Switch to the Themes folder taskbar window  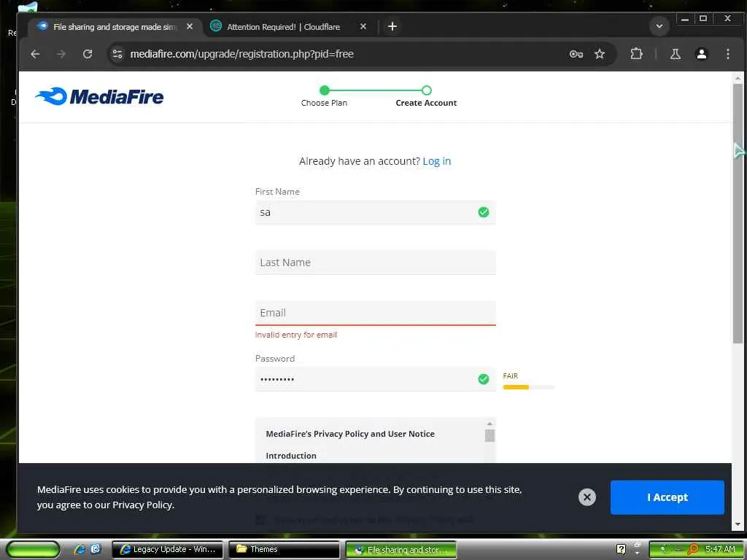(x=284, y=550)
